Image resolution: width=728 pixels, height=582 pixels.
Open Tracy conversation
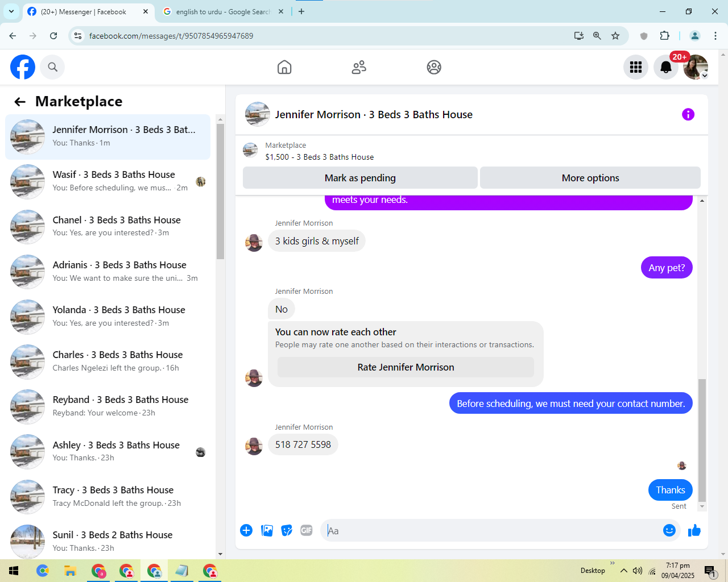(x=107, y=497)
